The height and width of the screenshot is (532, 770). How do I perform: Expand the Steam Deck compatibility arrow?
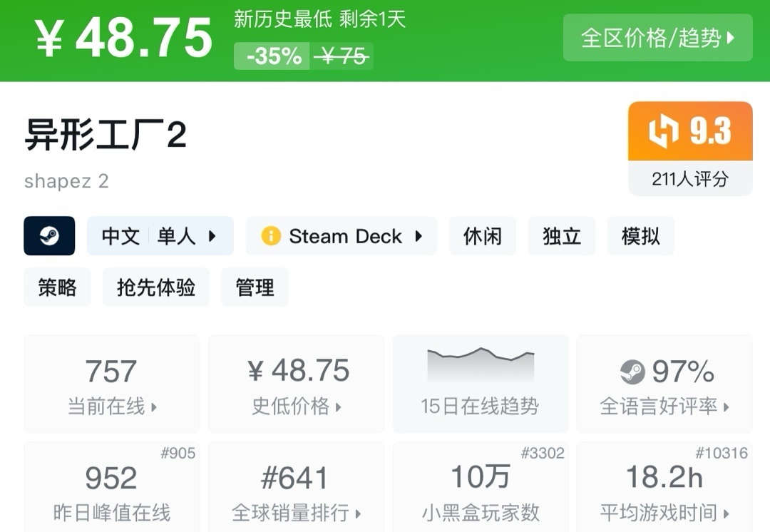pos(419,236)
